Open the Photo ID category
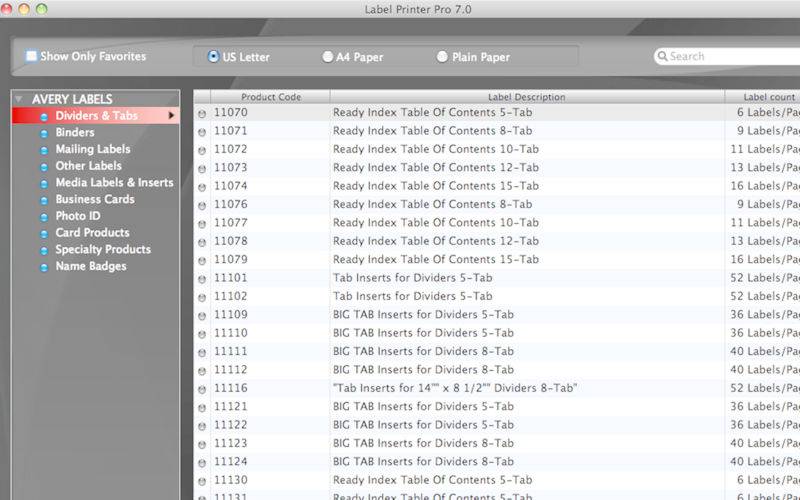This screenshot has height=500, width=800. [x=78, y=216]
